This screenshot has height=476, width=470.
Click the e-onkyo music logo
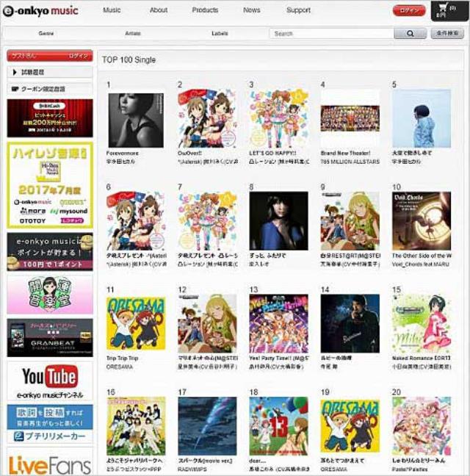tap(41, 10)
